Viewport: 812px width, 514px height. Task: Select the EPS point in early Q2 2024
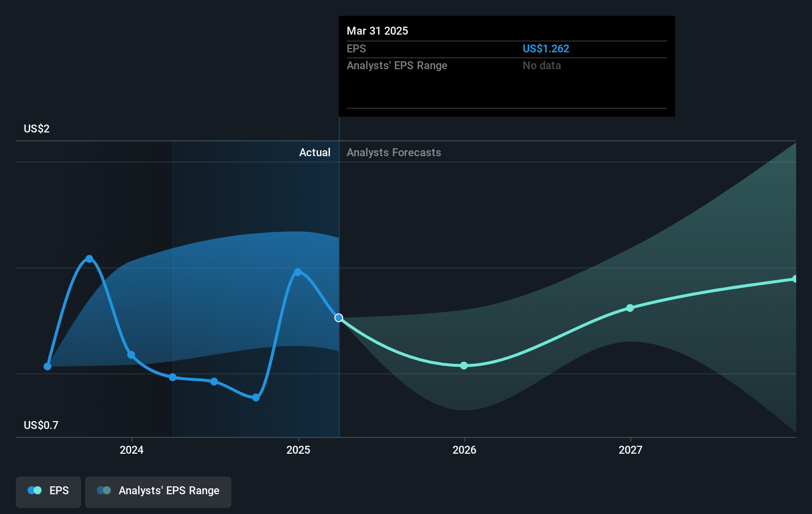[x=173, y=377]
